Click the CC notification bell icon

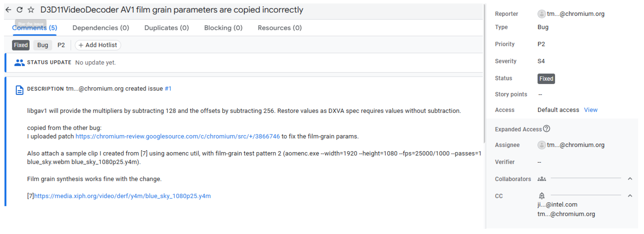tap(542, 196)
